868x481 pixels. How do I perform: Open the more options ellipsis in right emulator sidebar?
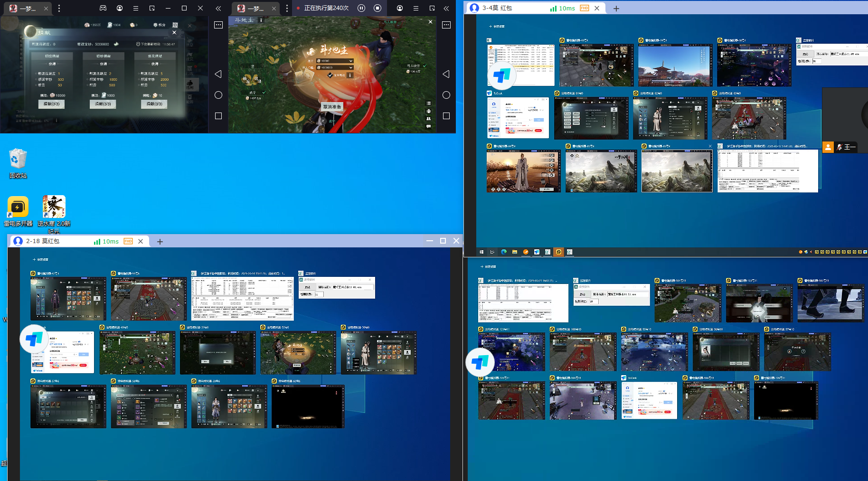446,25
